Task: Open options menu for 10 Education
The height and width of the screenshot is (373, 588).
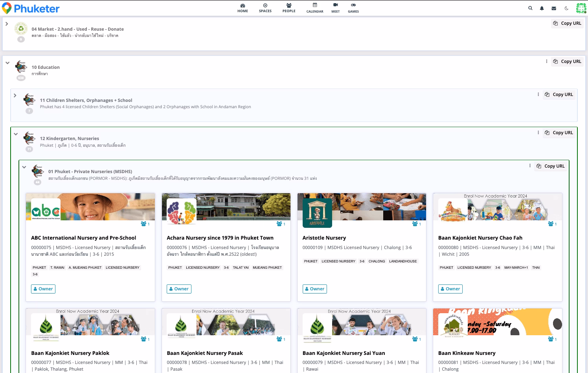Action: pos(547,61)
